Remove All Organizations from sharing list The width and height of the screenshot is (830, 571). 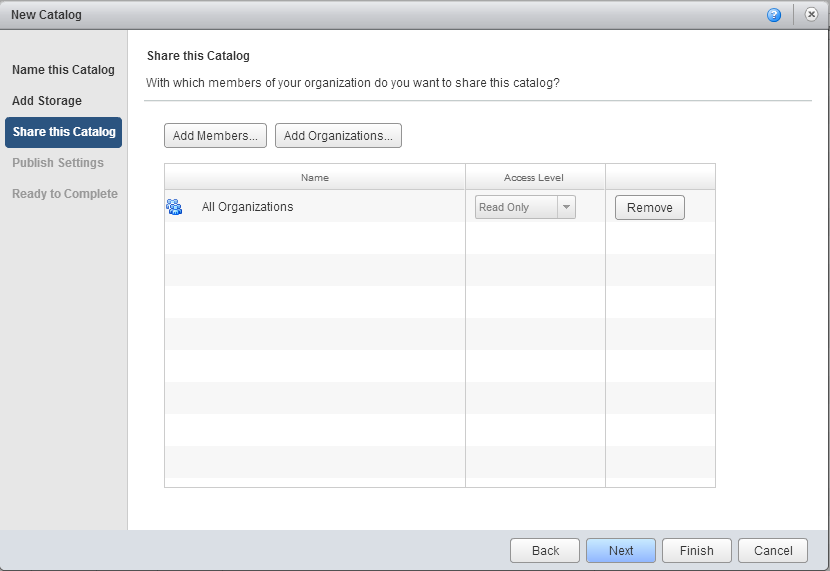pos(649,207)
